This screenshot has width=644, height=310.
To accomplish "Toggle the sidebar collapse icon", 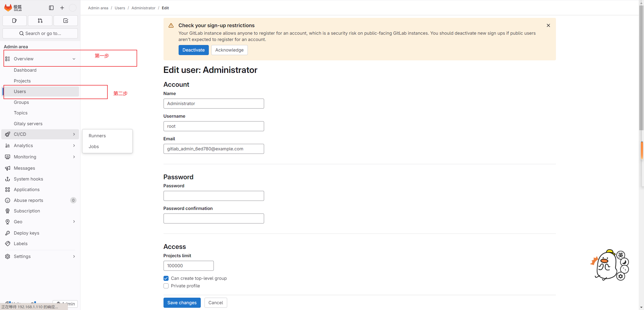I will 51,8.
